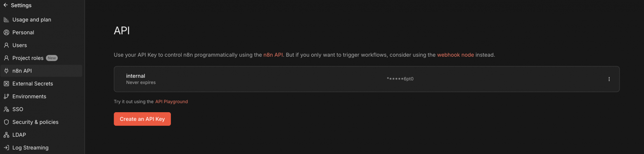
Task: Click the n8n API plug icon
Action: pos(6,71)
